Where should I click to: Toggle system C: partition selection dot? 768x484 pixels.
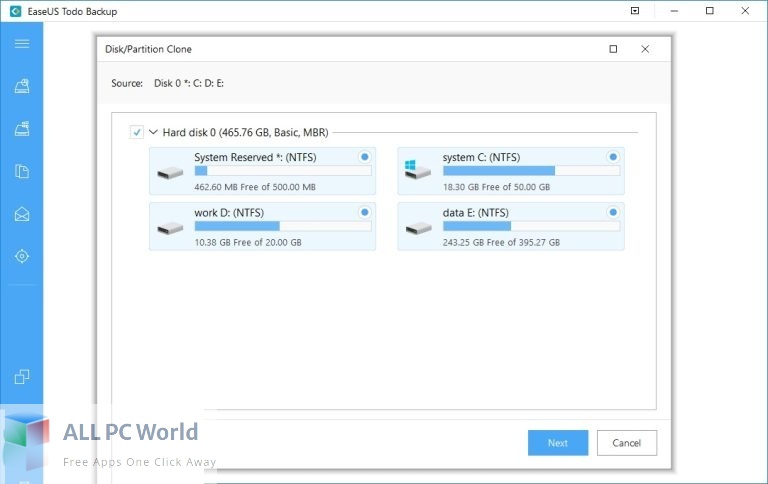coord(613,157)
